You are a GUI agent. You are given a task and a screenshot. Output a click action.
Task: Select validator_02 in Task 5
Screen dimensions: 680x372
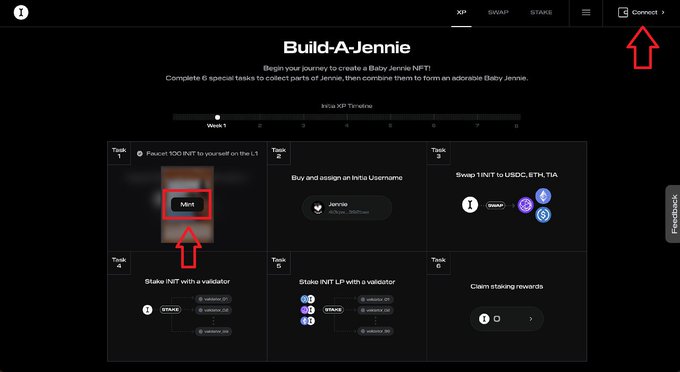pyautogui.click(x=376, y=310)
